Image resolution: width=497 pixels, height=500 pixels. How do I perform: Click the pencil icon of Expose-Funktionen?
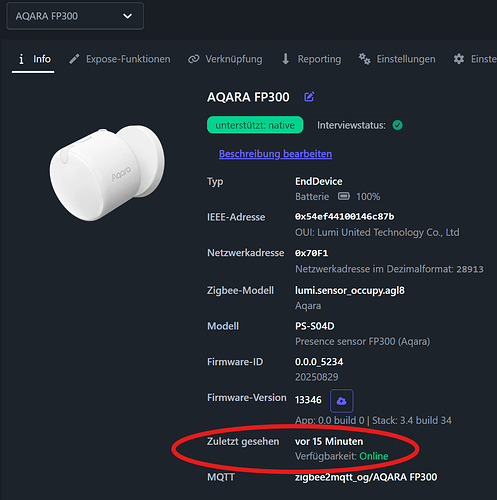pos(74,59)
